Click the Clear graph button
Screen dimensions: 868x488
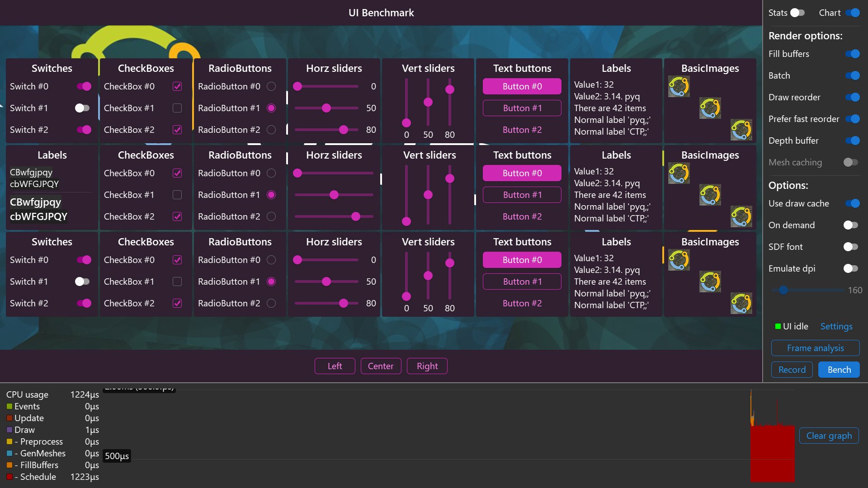pos(829,436)
